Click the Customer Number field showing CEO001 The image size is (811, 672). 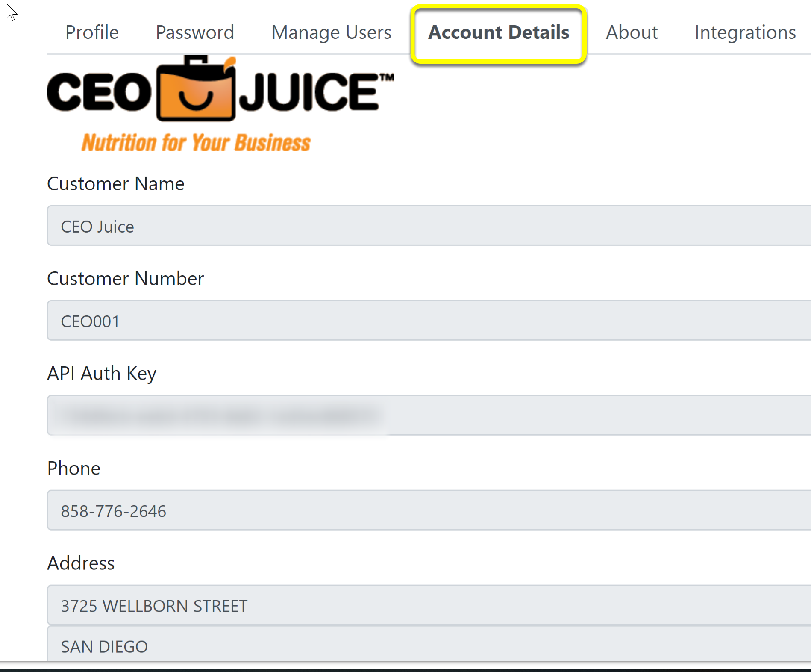coord(429,321)
